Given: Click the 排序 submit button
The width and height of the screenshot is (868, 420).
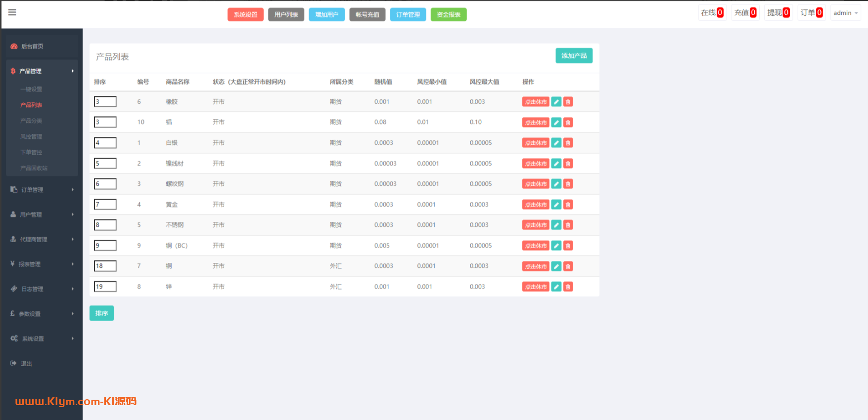Looking at the screenshot, I should tap(101, 313).
